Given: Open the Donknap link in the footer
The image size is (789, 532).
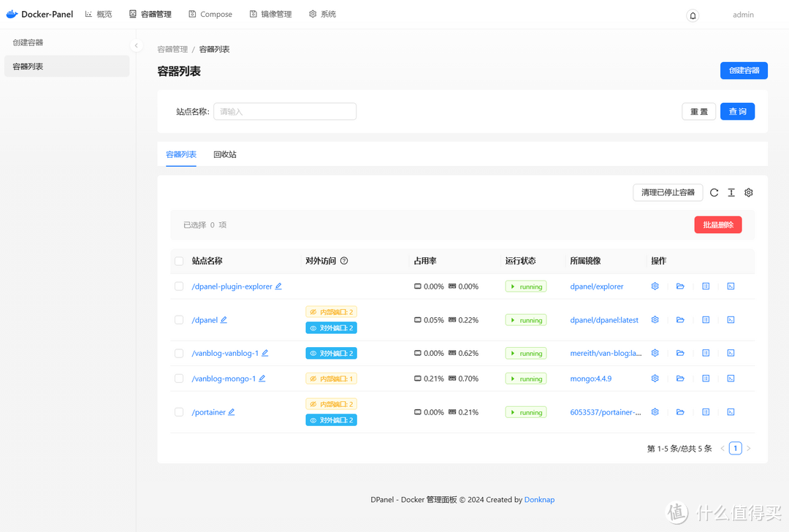Looking at the screenshot, I should pos(539,499).
